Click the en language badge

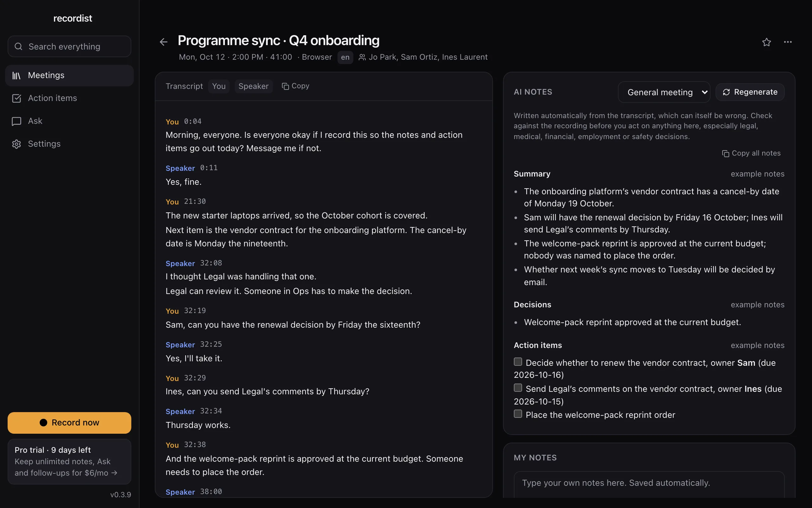point(345,57)
